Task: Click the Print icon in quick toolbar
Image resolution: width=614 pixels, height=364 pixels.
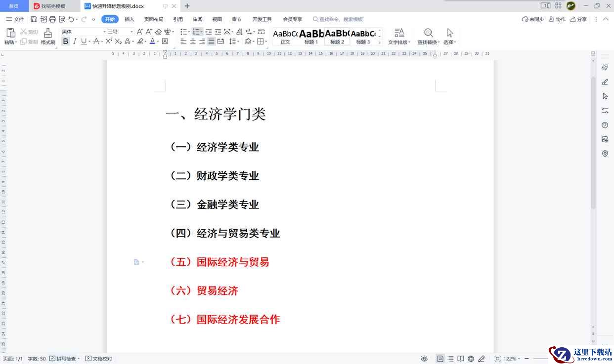Action: click(52, 19)
